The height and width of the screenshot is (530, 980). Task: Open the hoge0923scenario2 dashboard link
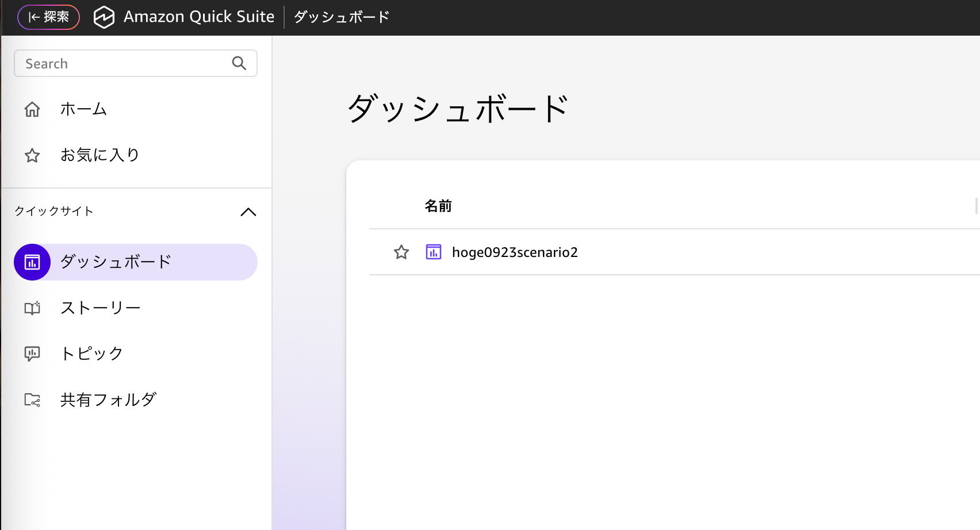click(514, 252)
